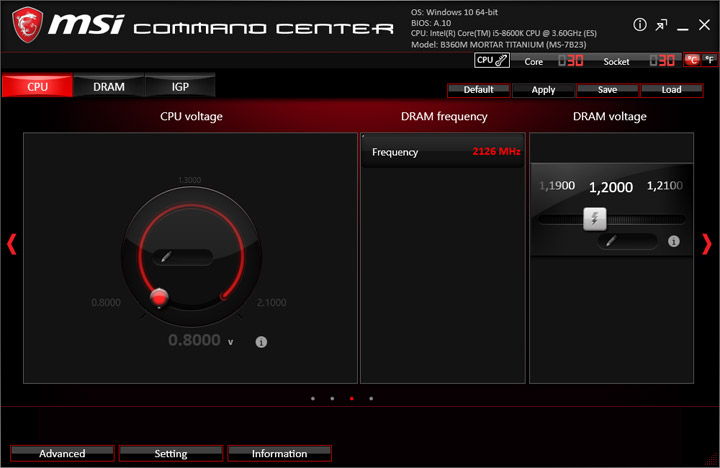Viewport: 720px width, 468px height.
Task: Apply the current settings
Action: [x=543, y=90]
